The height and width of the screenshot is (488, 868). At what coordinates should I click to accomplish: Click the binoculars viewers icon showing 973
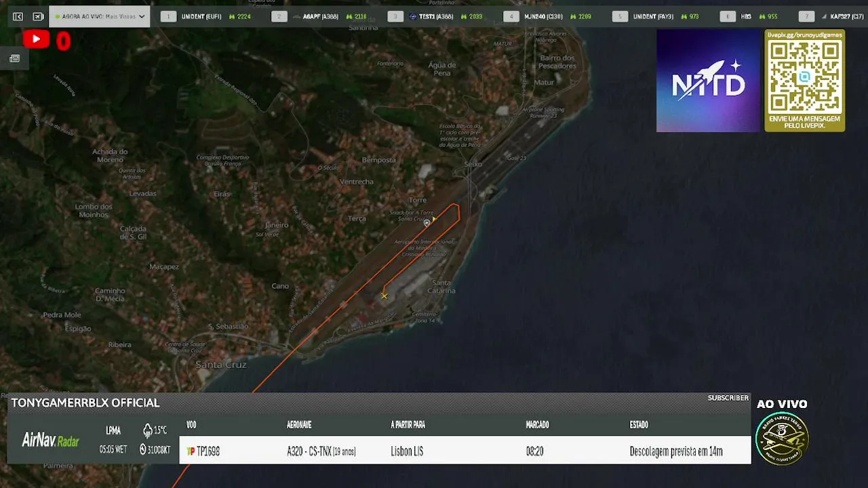click(x=684, y=16)
